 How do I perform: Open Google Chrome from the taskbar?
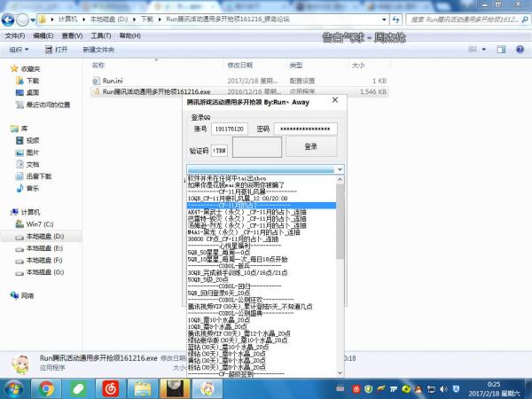46,389
